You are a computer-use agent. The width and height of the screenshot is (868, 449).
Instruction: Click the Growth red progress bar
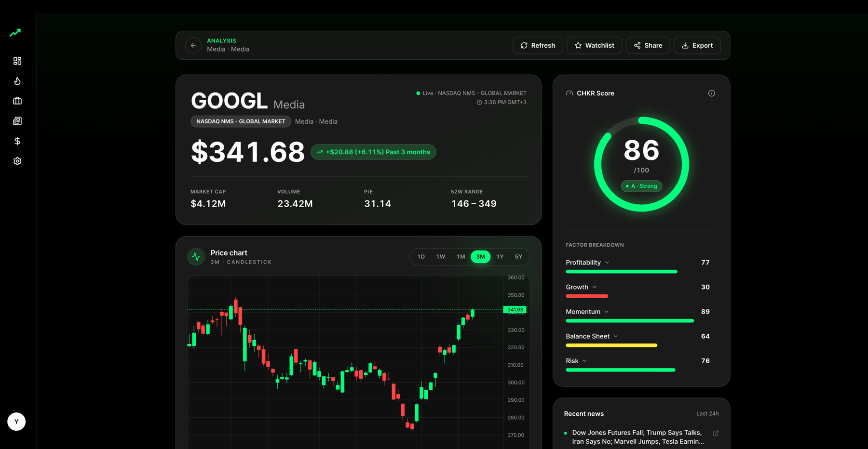click(587, 296)
